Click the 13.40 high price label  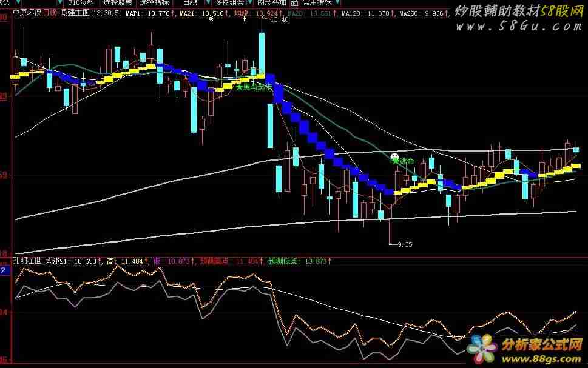(x=279, y=19)
